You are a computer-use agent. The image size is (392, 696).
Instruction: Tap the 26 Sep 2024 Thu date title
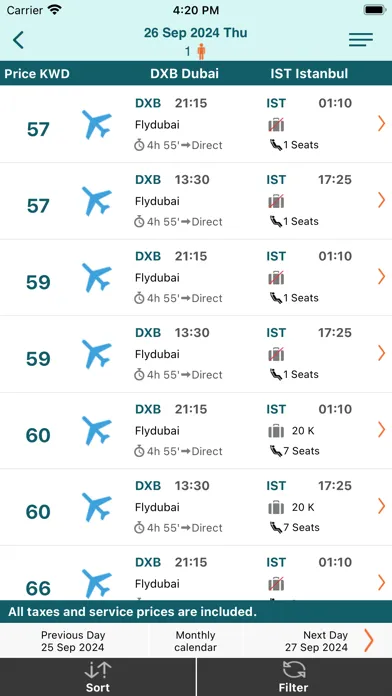[x=195, y=33]
